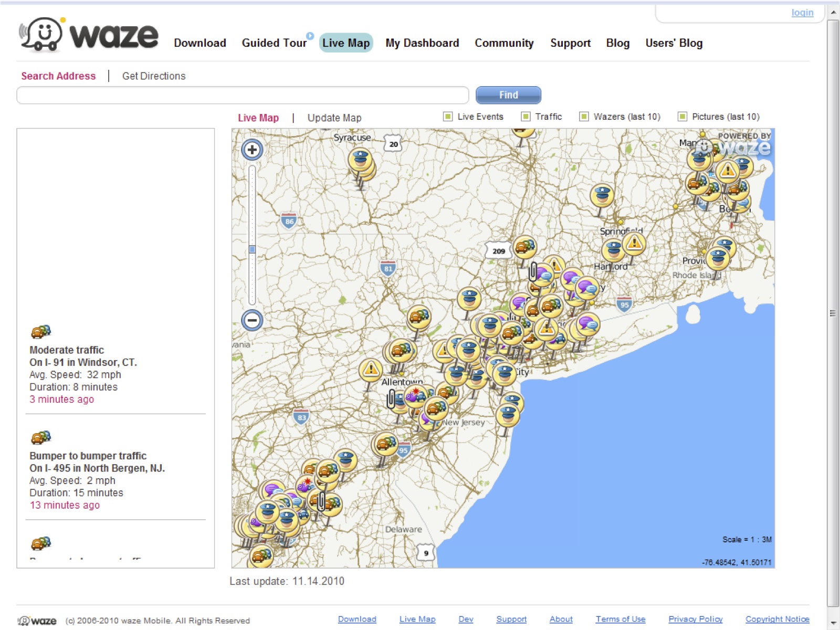This screenshot has height=630, width=840.
Task: Click the address search input field
Action: pos(243,95)
